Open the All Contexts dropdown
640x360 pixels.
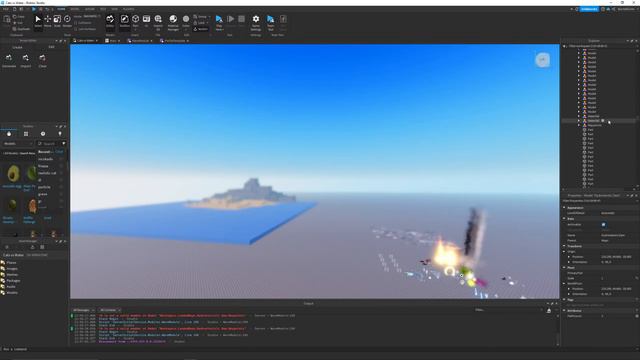point(110,310)
